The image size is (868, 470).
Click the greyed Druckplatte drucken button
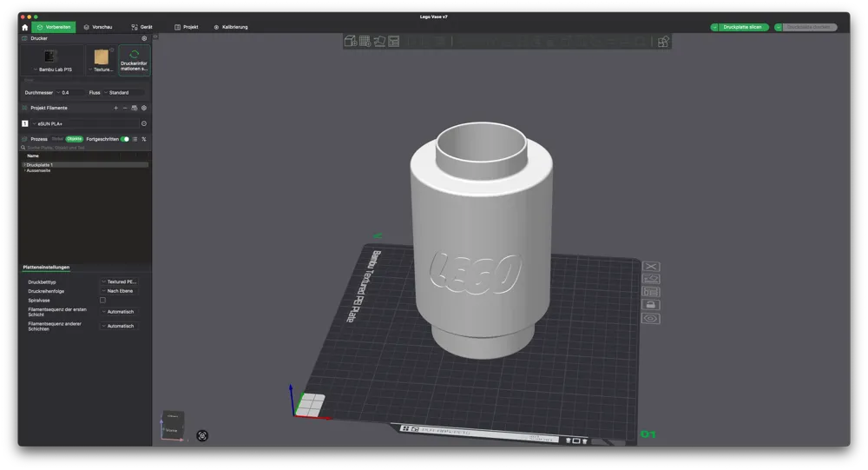click(x=809, y=27)
